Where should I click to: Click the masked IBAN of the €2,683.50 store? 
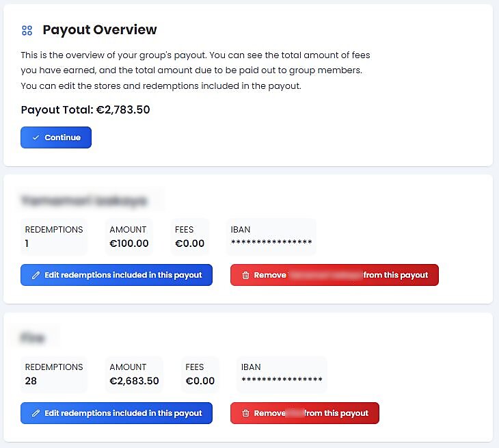pos(282,380)
